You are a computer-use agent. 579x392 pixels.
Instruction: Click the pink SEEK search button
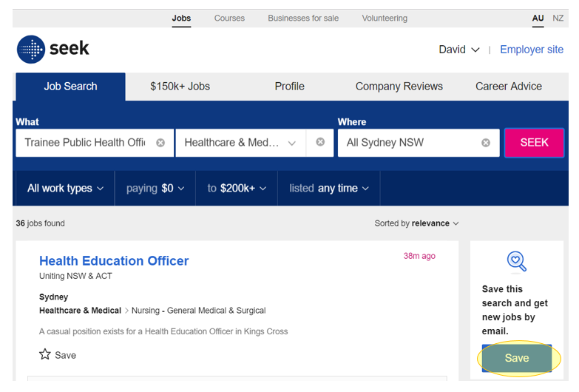click(534, 143)
